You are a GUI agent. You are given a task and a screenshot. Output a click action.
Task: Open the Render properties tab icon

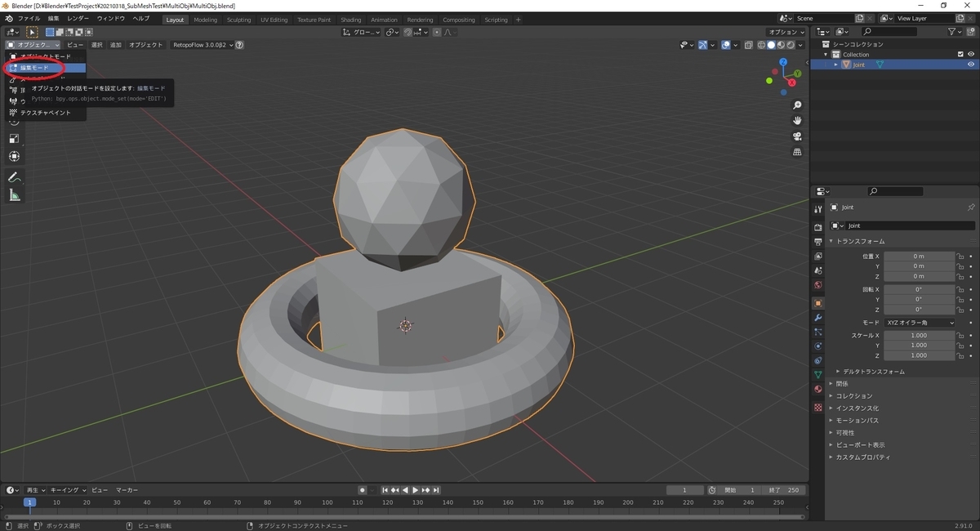pos(817,227)
